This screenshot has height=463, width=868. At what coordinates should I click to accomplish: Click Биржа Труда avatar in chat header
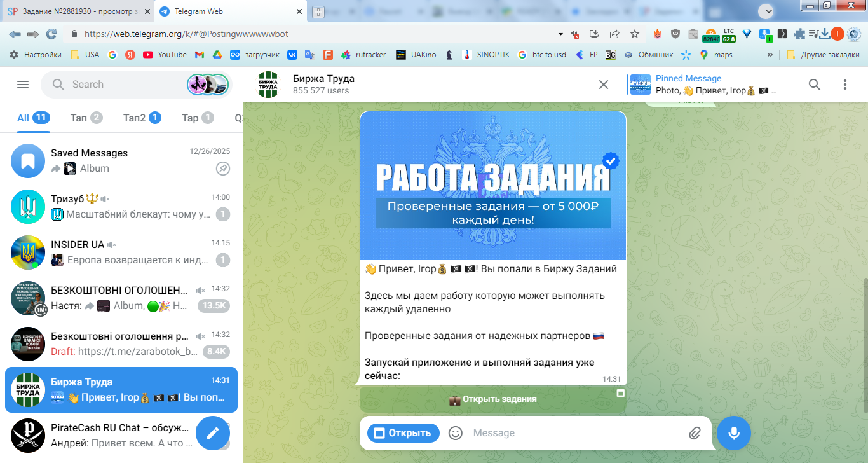tap(268, 85)
